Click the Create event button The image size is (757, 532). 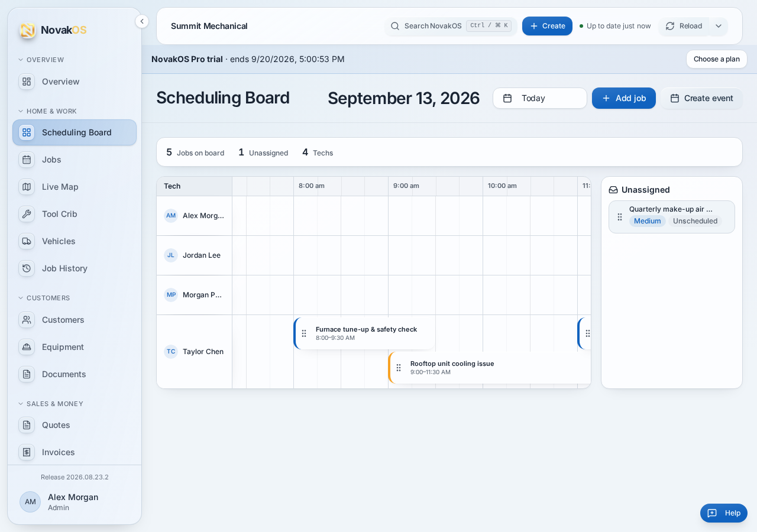tap(701, 98)
